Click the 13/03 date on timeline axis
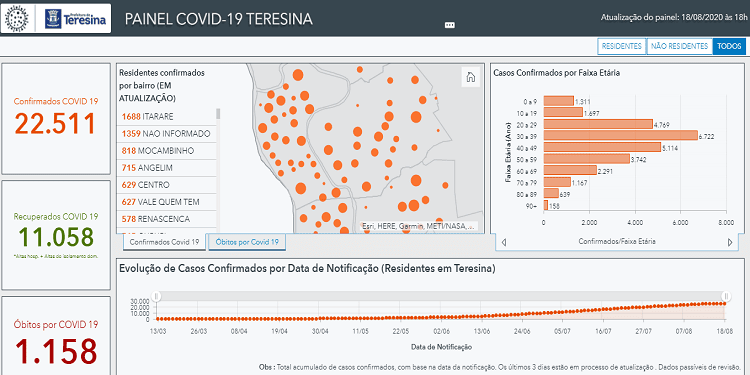This screenshot has width=750, height=375. (158, 331)
